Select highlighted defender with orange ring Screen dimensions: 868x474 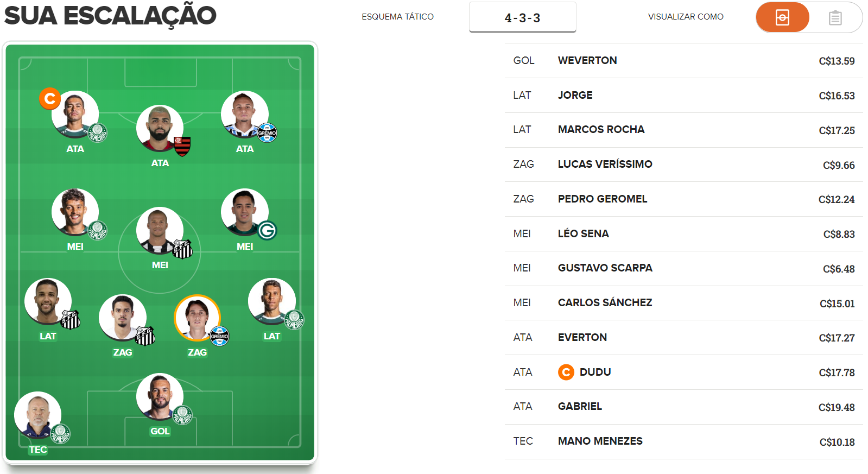click(x=197, y=318)
